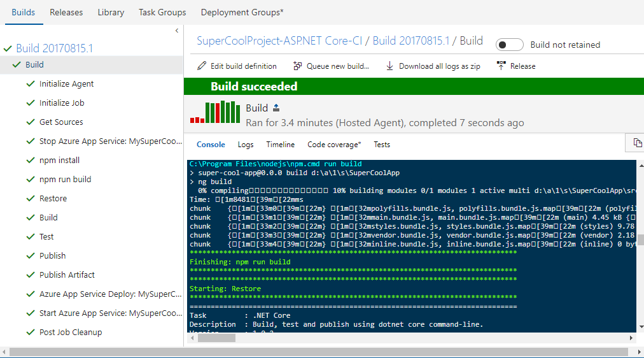Select the Publish Artifact step
The height and width of the screenshot is (358, 644).
[x=67, y=275]
